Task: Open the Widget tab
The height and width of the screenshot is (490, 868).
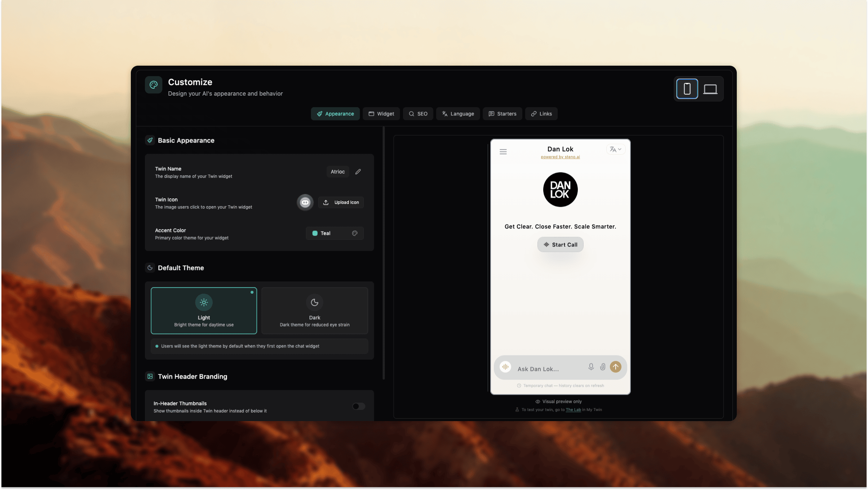Action: [381, 114]
